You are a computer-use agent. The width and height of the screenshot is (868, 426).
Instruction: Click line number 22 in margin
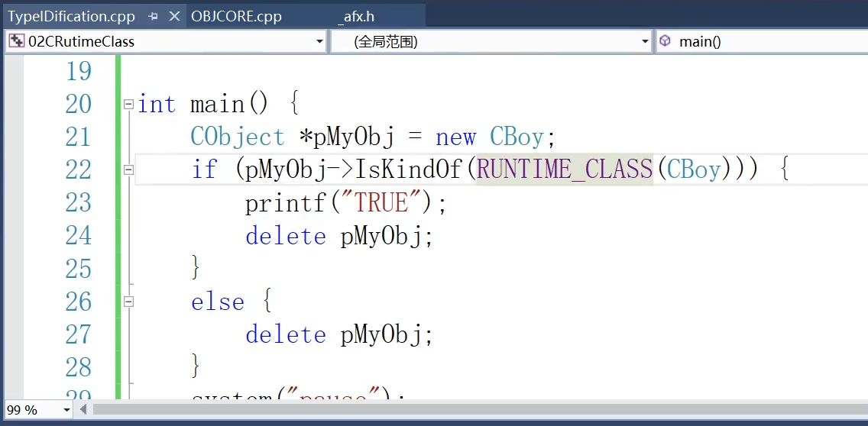pyautogui.click(x=78, y=169)
